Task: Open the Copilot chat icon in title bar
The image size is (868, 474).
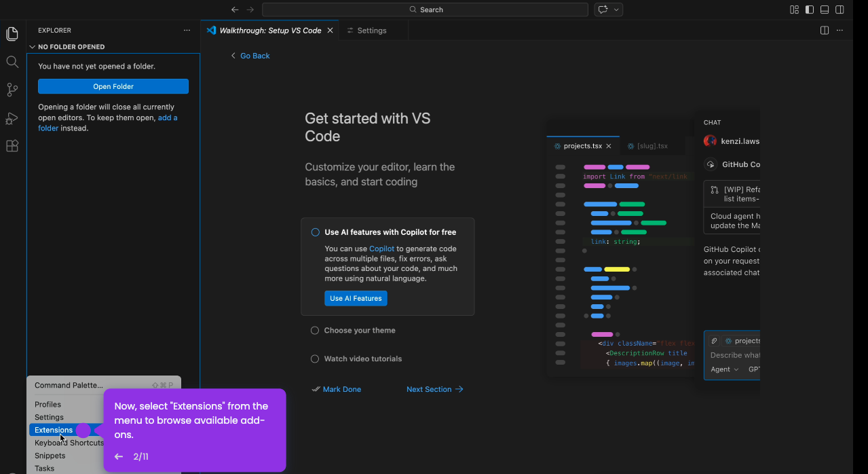Action: [x=603, y=10]
